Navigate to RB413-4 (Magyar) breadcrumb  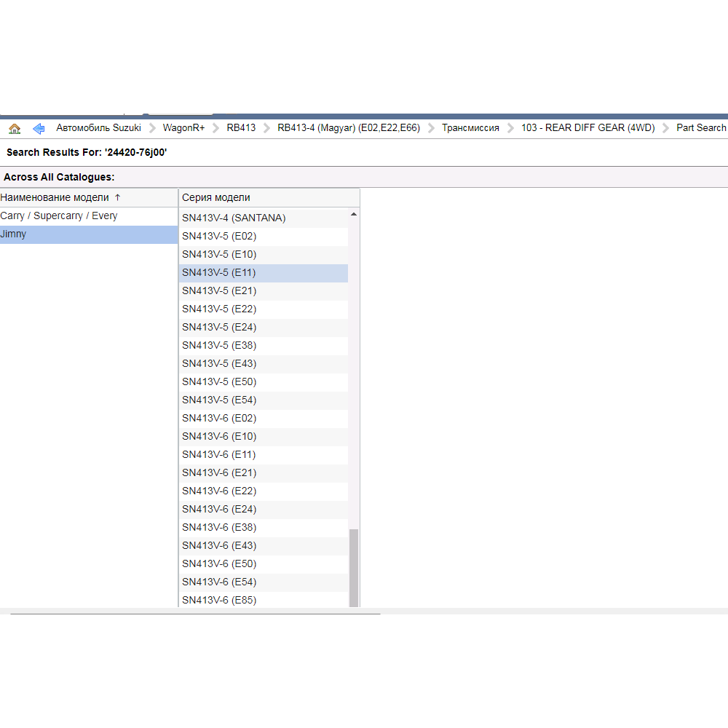pos(349,128)
